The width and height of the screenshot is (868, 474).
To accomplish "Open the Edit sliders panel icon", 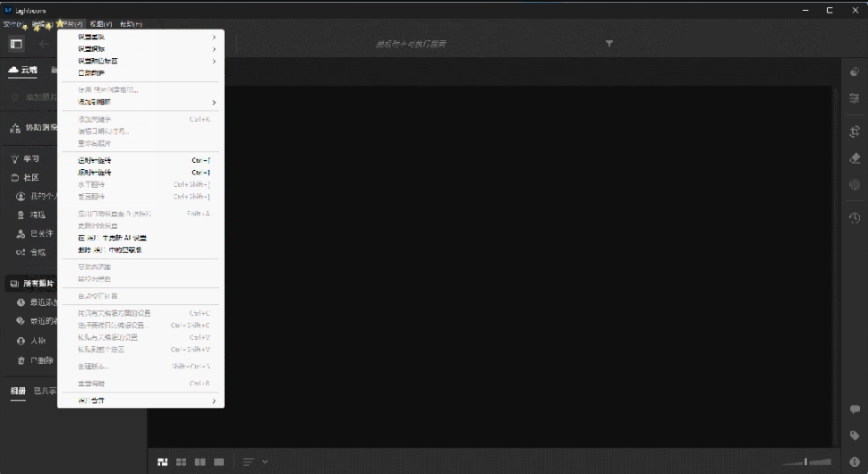I will (x=855, y=98).
